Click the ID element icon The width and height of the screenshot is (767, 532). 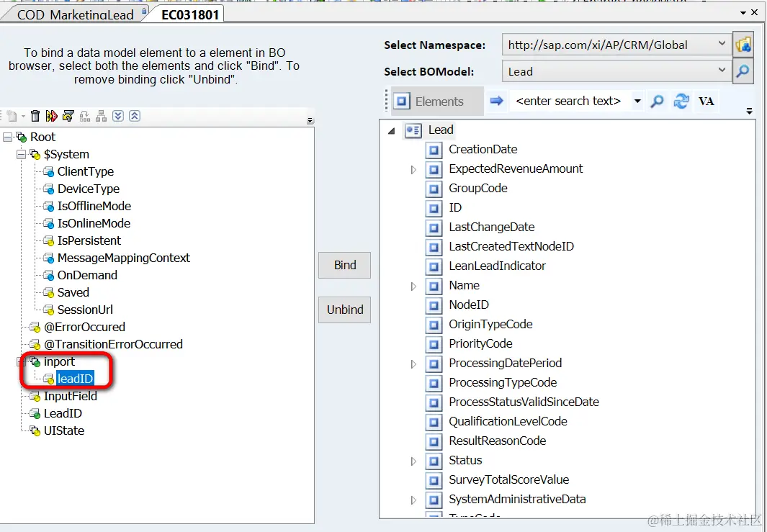pos(434,208)
